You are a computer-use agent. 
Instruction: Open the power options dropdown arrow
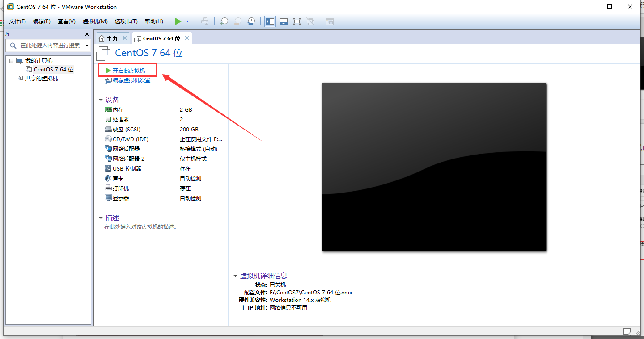187,21
